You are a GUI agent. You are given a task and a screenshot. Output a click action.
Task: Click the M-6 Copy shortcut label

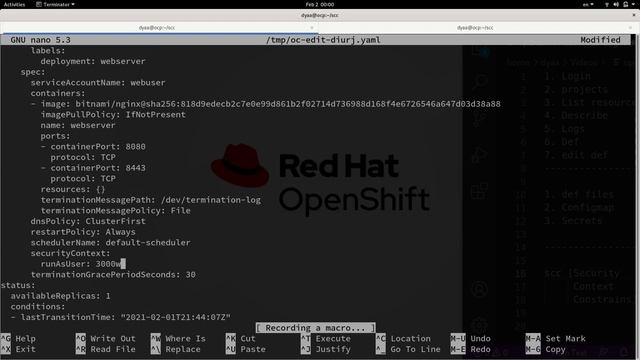546,349
